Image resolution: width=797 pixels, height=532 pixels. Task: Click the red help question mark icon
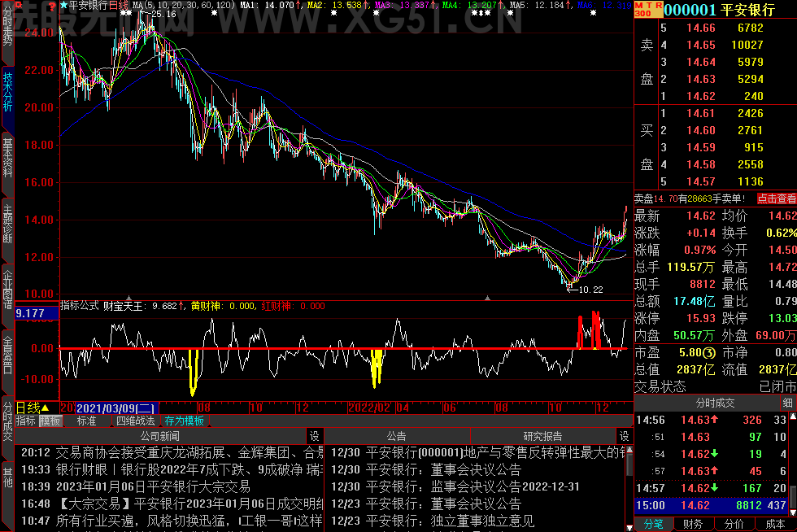point(53,6)
